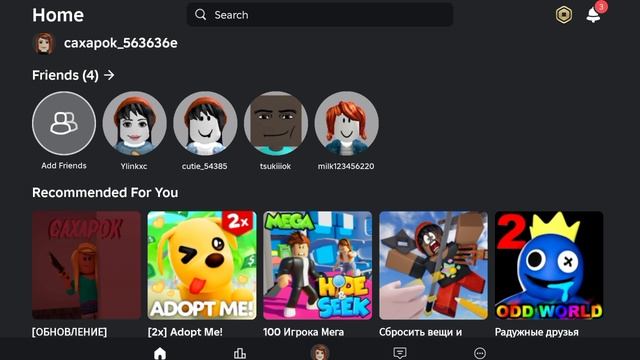Image resolution: width=640 pixels, height=360 pixels.
Task: Click the Home page title
Action: tap(58, 15)
